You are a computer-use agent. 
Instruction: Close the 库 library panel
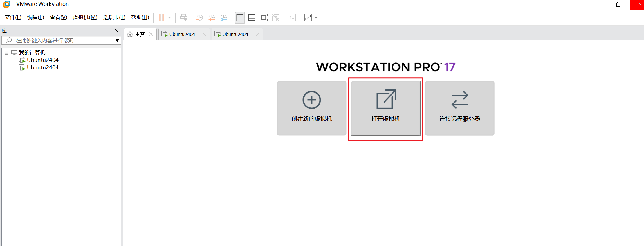pos(116,31)
